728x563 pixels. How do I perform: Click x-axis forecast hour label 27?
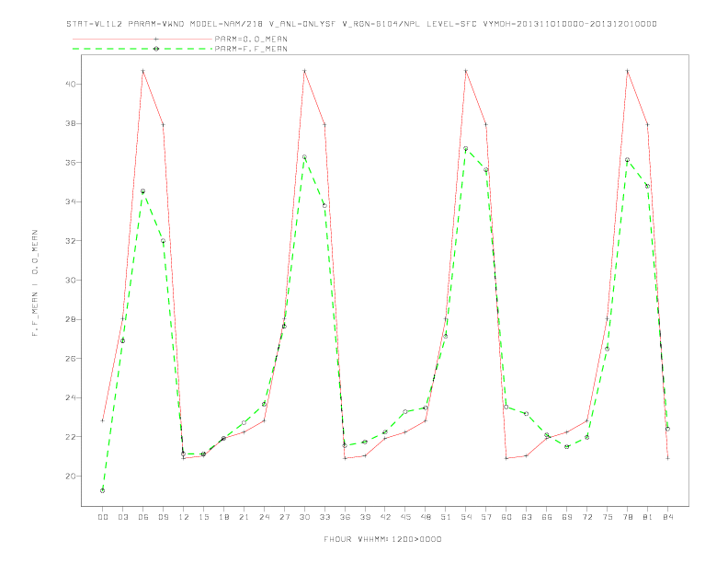pyautogui.click(x=284, y=517)
